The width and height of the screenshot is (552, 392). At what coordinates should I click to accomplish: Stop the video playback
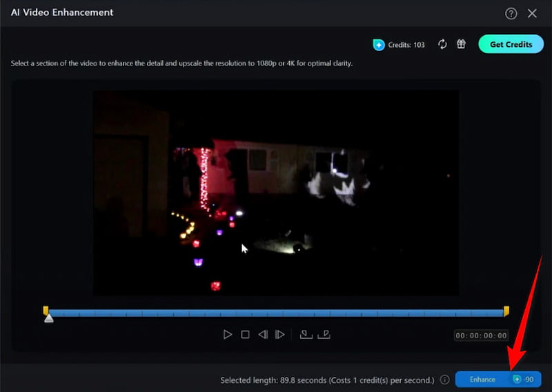[246, 334]
